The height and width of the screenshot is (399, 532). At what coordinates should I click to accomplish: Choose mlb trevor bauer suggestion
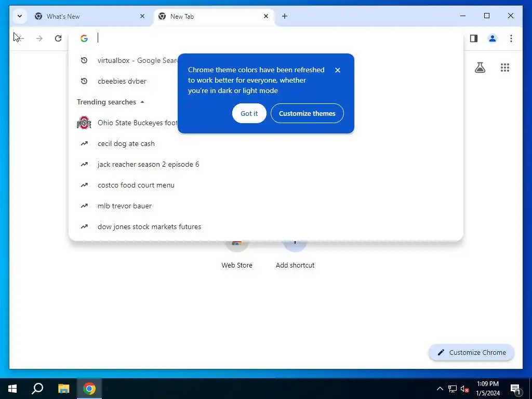265,206
